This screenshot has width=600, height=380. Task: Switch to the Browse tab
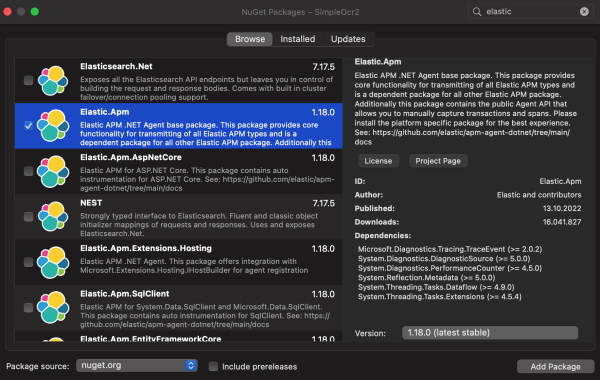point(250,39)
